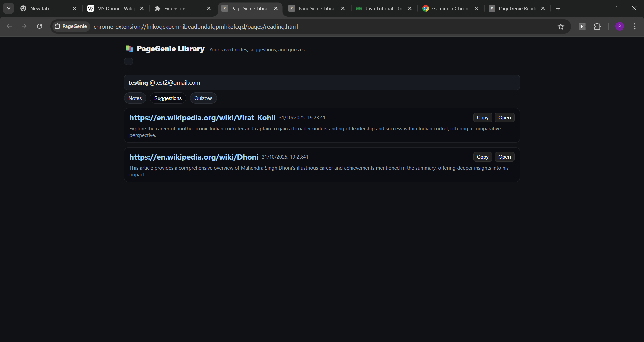The width and height of the screenshot is (644, 342).
Task: Click the testing @test2@gmail.com account bar
Action: pyautogui.click(x=322, y=82)
